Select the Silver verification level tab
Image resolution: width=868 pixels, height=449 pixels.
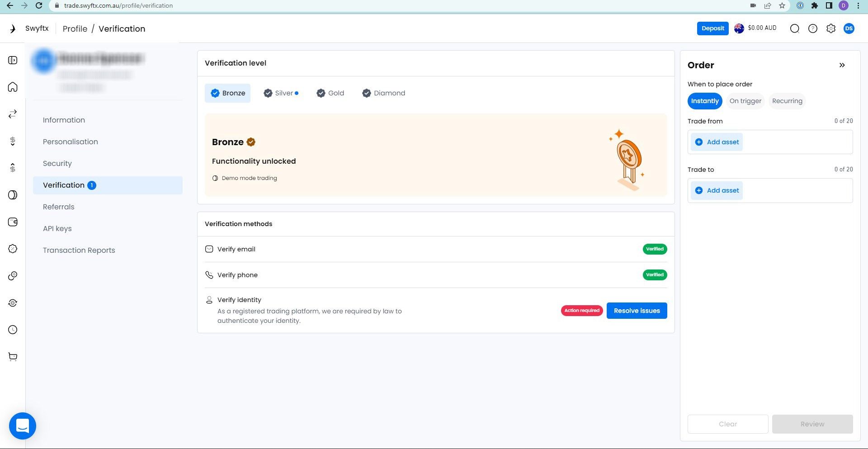click(x=280, y=93)
